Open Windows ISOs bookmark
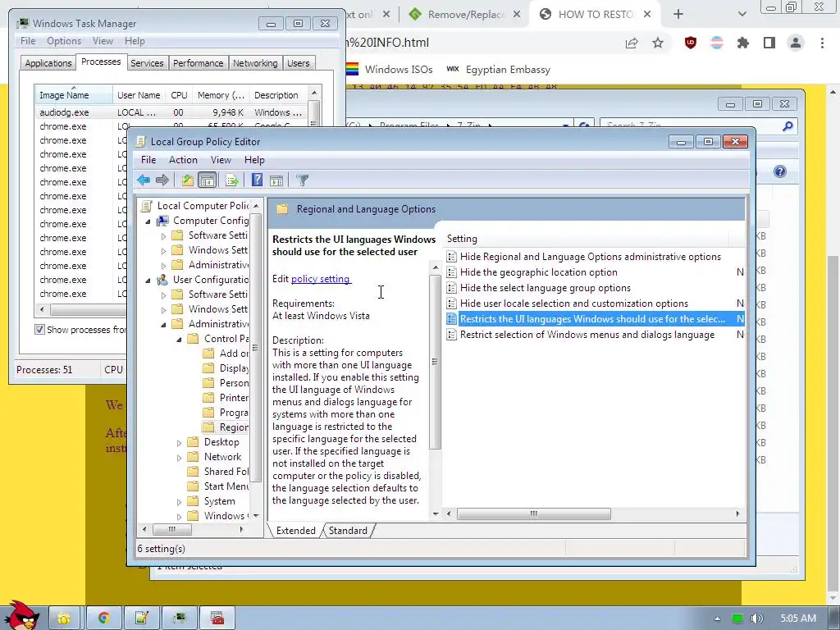This screenshot has height=630, width=840. click(390, 70)
